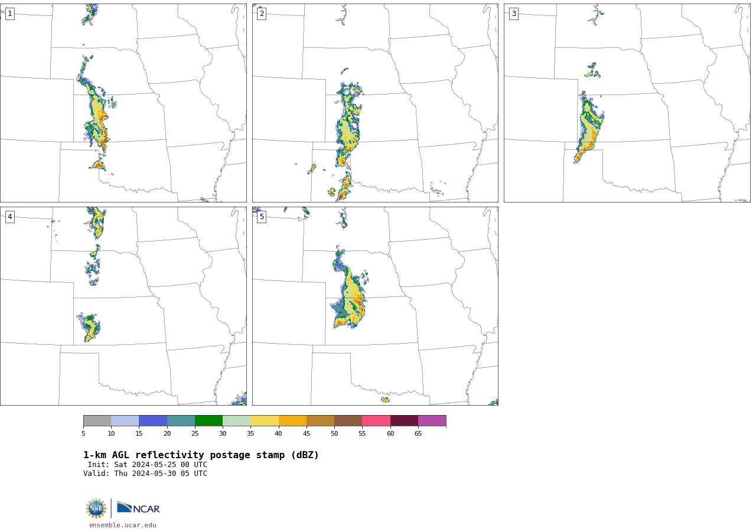756x532 pixels.
Task: Select the pale green 30-35 dBZ swatch
Action: point(237,420)
